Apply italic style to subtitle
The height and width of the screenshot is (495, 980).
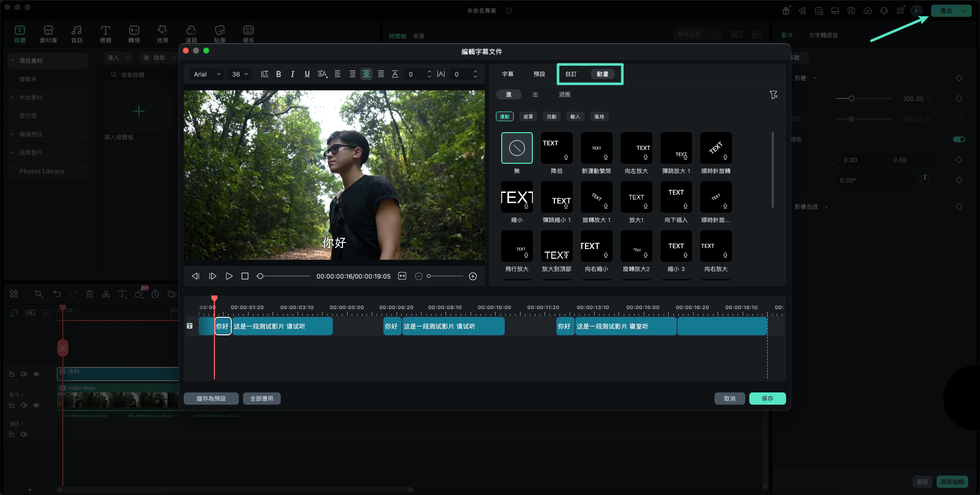point(292,74)
